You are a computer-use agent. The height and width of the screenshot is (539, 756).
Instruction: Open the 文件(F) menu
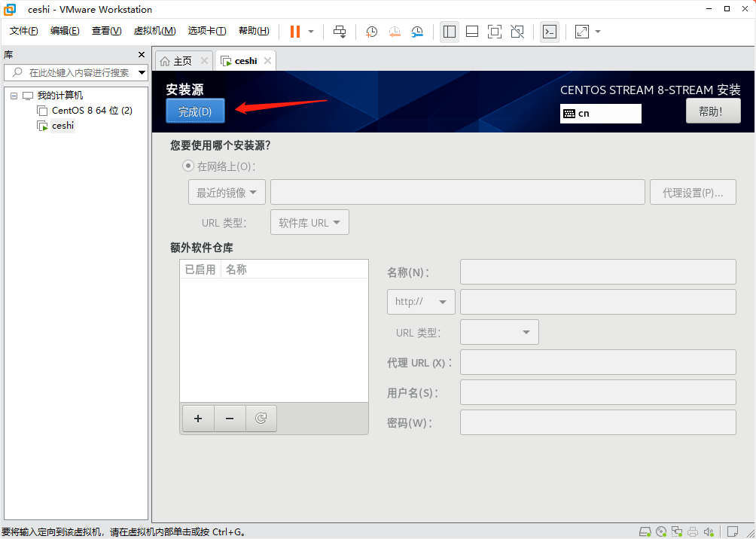point(23,31)
